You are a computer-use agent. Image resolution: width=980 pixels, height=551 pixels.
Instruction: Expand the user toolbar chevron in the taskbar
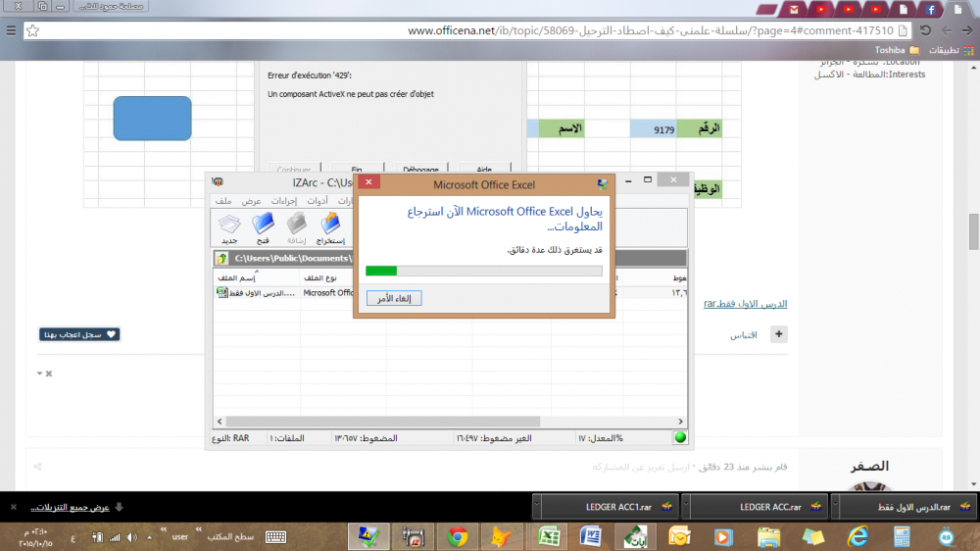(164, 529)
